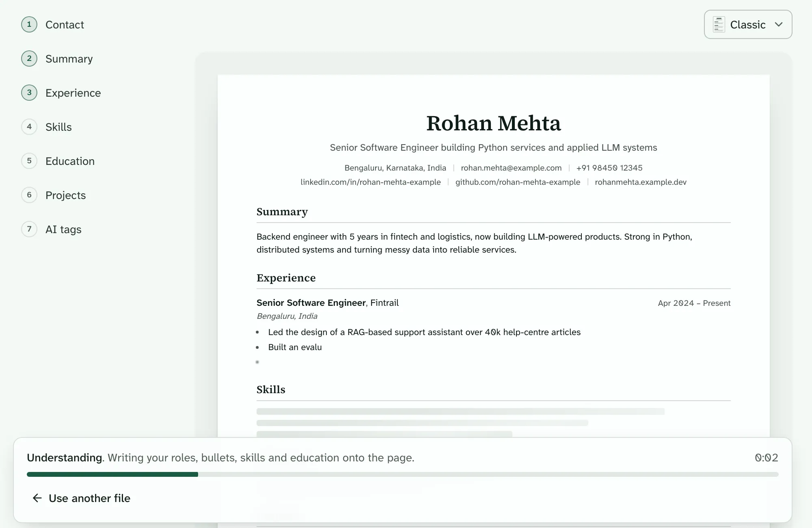Open the Contact step
Screen dimensions: 812x528
click(x=65, y=25)
